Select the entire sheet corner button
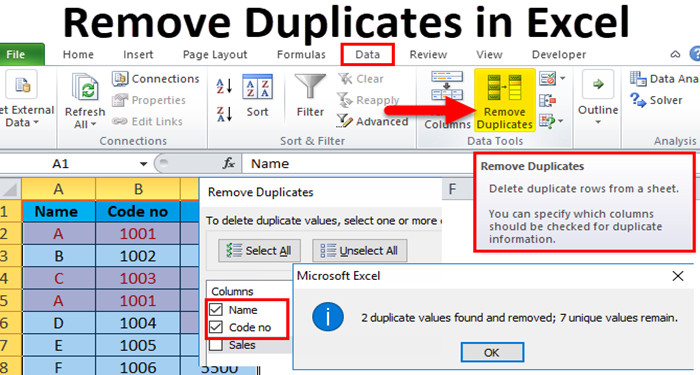 pyautogui.click(x=10, y=189)
